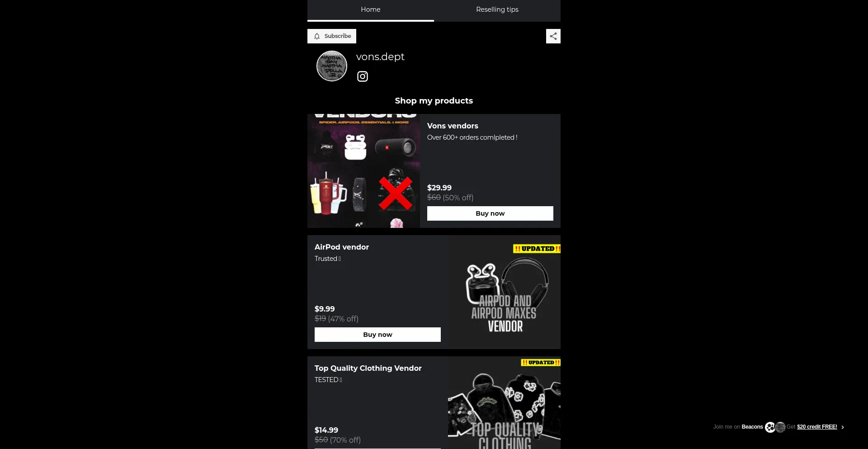Open the Vons vendors product image
The image size is (868, 449).
[x=363, y=171]
